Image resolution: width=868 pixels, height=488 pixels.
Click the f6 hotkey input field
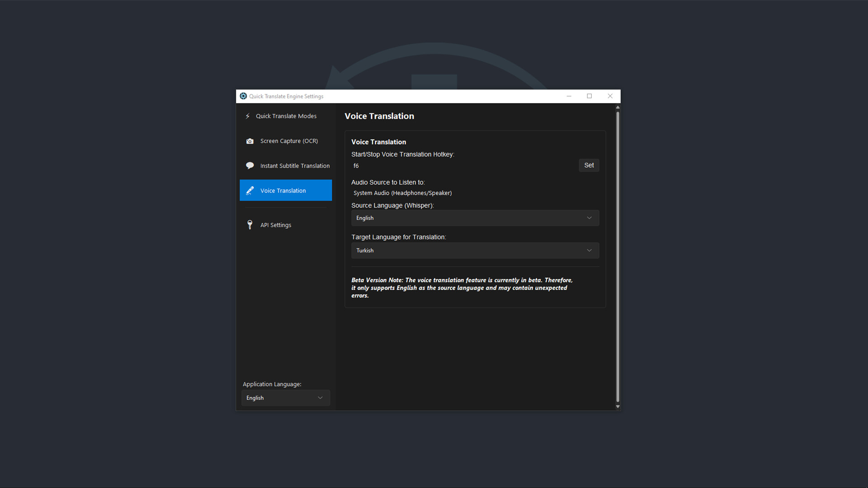coord(452,165)
